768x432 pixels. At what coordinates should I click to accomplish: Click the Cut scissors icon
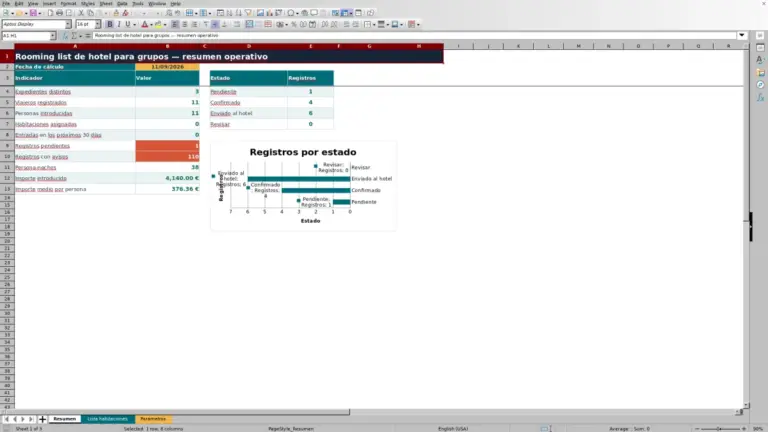(x=81, y=13)
